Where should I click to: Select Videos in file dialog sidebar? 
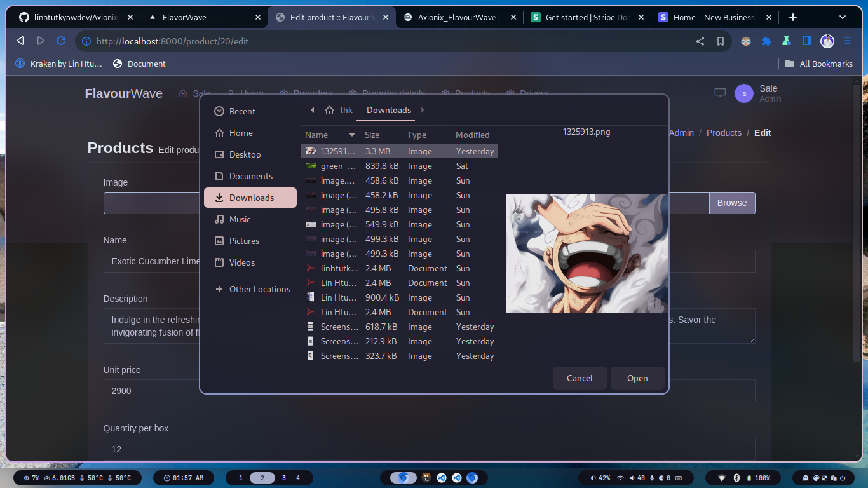tap(250, 262)
